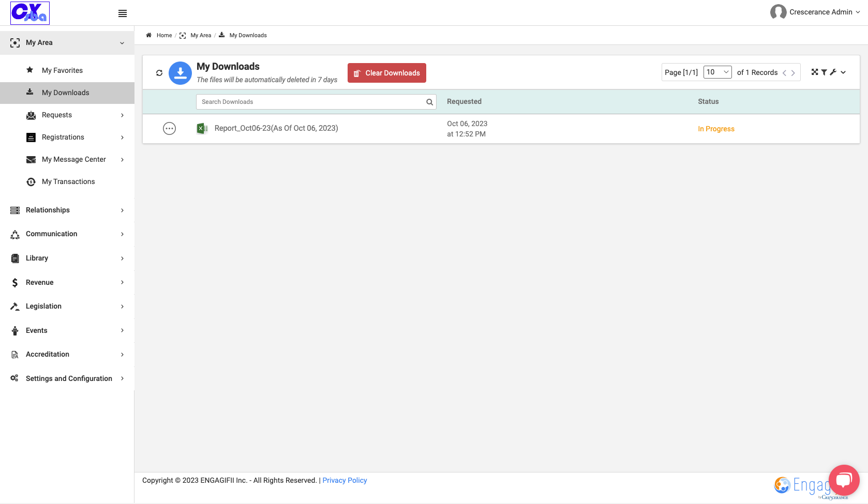Click Report_Oct06-23(As Of Oct 06, 2023) file name
The image size is (868, 504).
click(276, 128)
